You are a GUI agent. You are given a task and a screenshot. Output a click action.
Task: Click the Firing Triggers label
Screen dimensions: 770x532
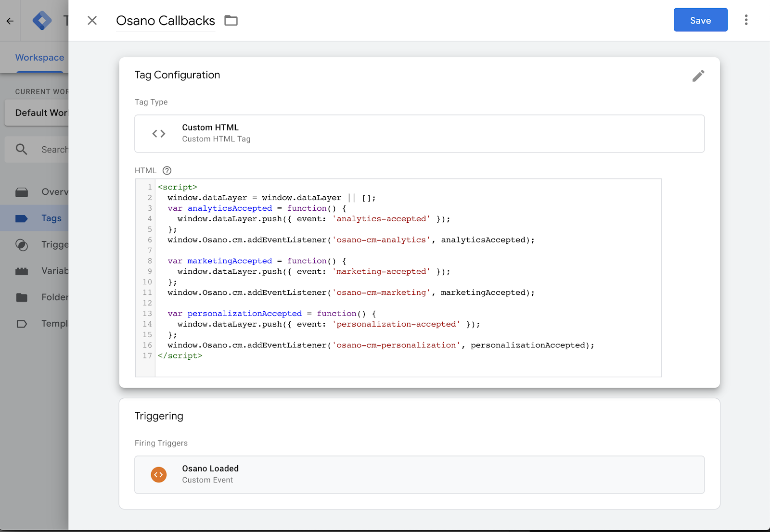coord(161,443)
